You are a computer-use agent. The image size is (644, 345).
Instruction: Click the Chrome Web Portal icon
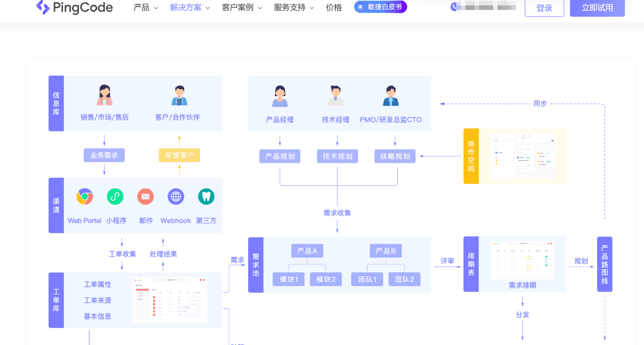pyautogui.click(x=85, y=197)
